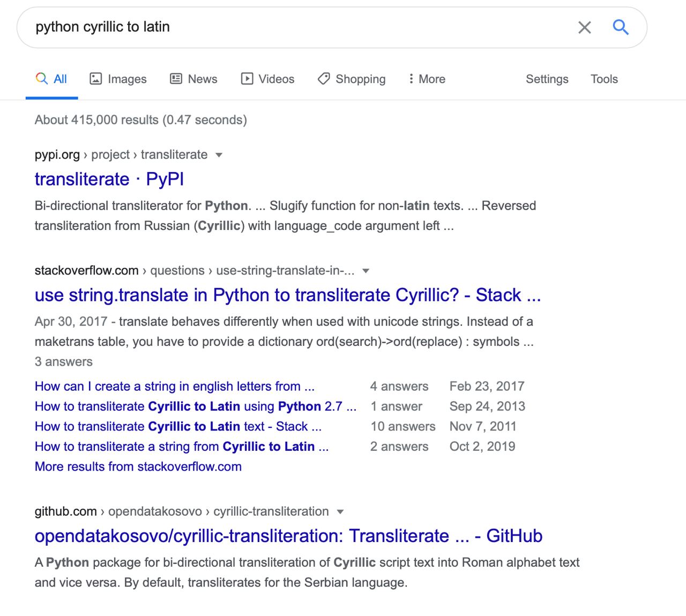686x616 pixels.
Task: Clear the search box with the X icon
Action: tap(585, 27)
